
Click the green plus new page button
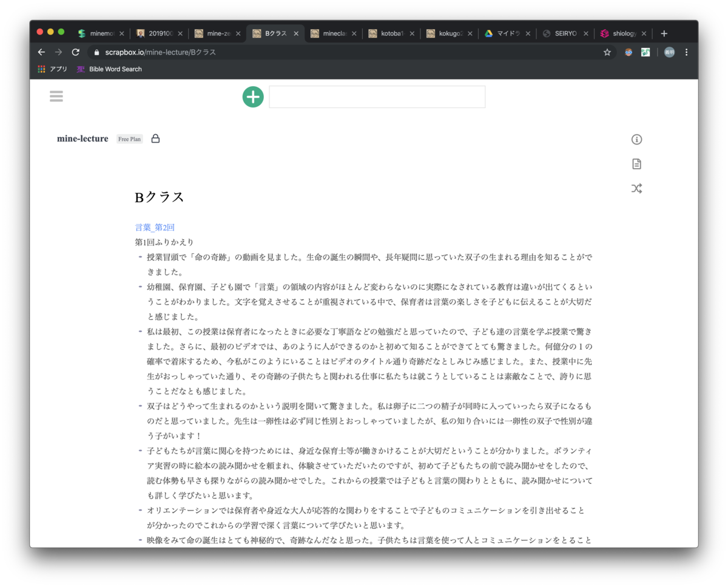click(253, 97)
